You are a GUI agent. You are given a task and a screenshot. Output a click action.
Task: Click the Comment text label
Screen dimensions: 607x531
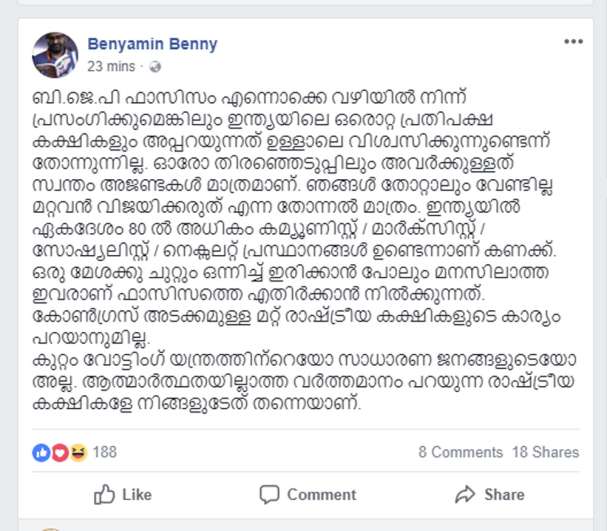321,495
